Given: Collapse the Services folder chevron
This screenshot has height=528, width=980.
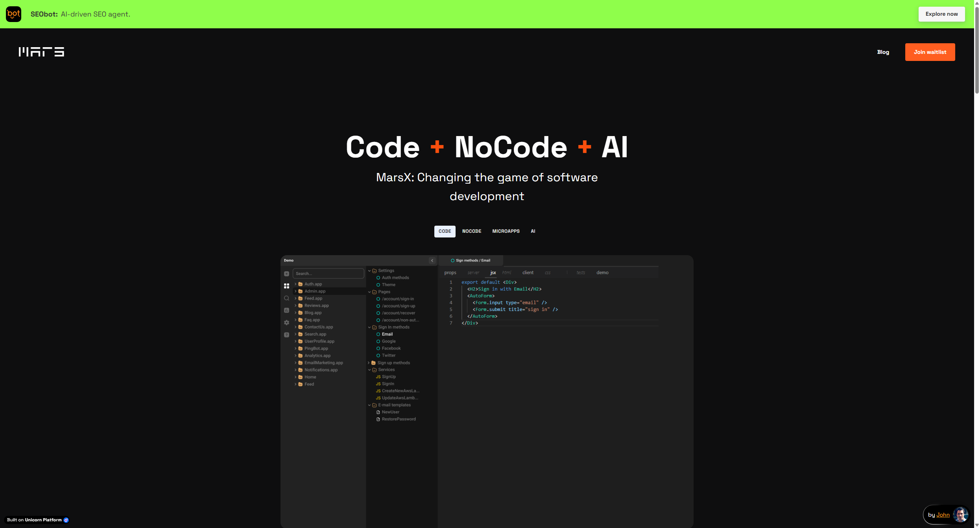Looking at the screenshot, I should [x=369, y=370].
